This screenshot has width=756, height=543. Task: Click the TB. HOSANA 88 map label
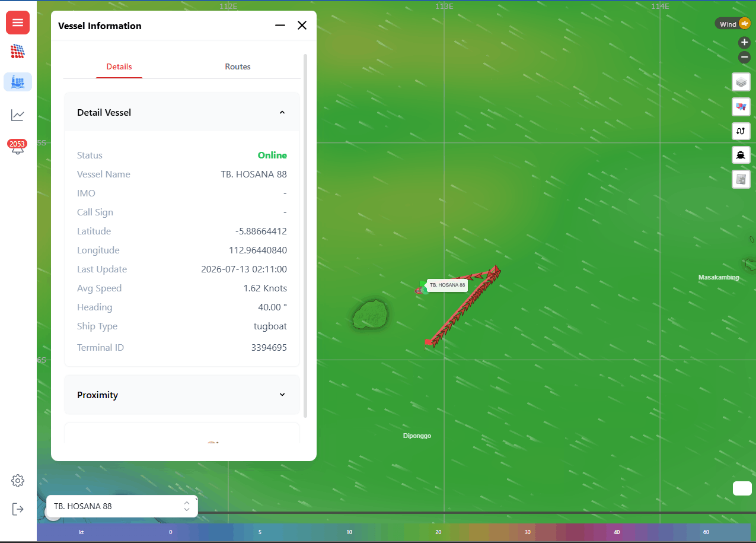447,285
